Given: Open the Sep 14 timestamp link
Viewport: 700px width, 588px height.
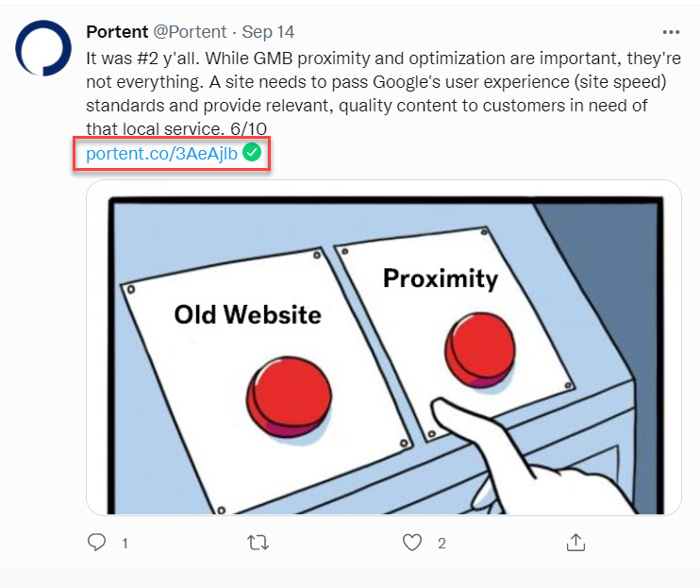Looking at the screenshot, I should pos(269,32).
